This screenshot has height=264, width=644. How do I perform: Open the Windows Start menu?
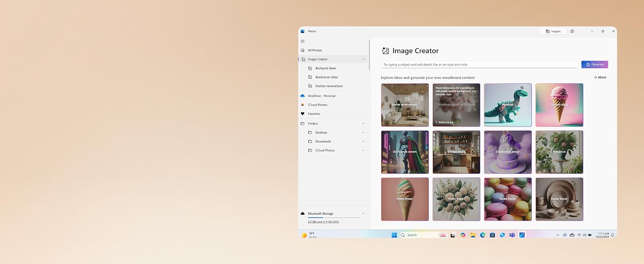[x=394, y=235]
